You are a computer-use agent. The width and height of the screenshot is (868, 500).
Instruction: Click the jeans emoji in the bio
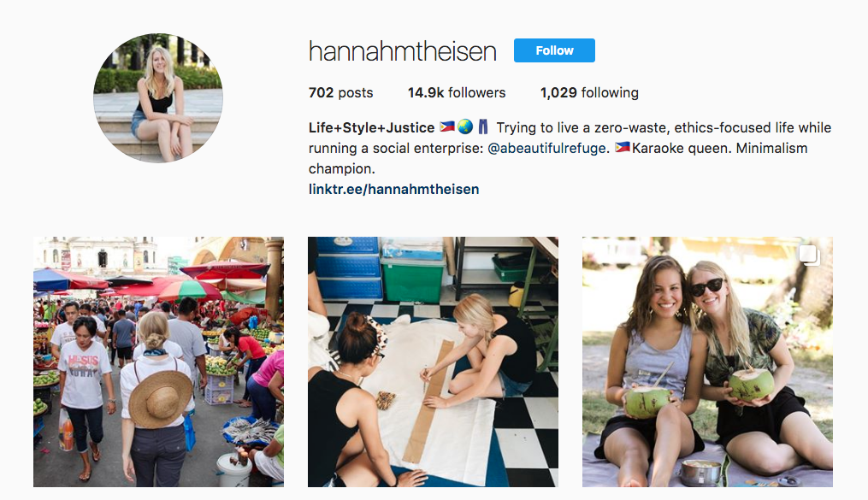coord(482,127)
